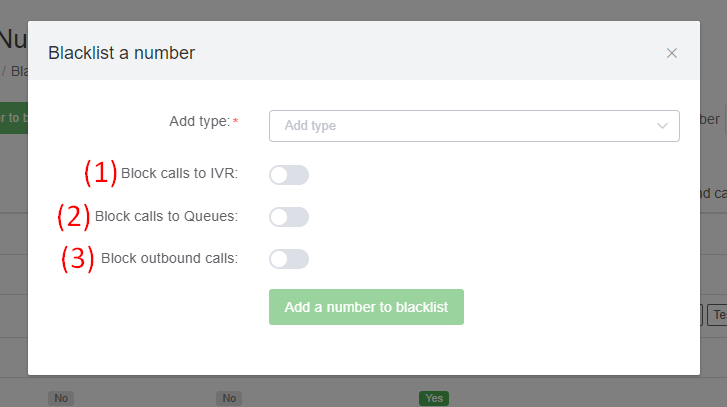Click the Add type placeholder text
The width and height of the screenshot is (727, 407).
pyautogui.click(x=310, y=126)
